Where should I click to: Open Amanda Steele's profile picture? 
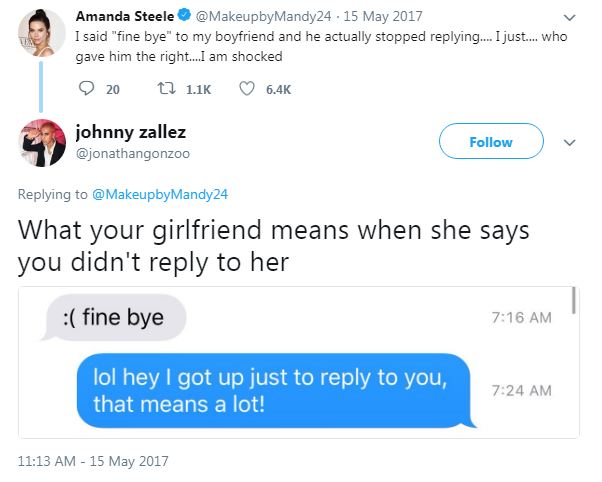41,32
